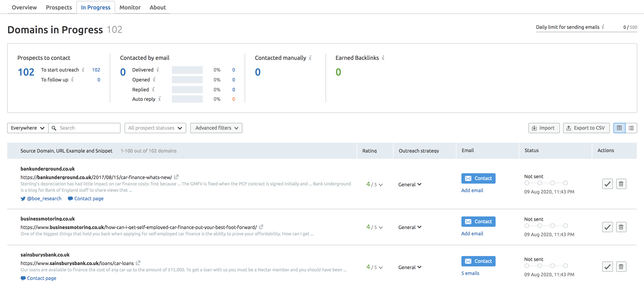Expand the Advanced filters panel
Screen dimensions: 644x288
pos(216,128)
